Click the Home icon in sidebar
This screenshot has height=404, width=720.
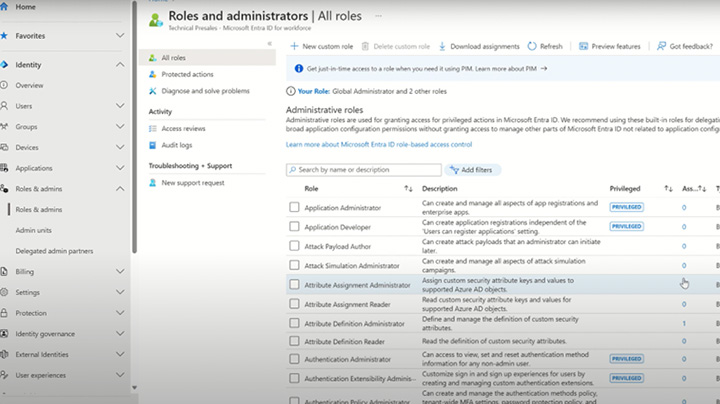[4, 7]
